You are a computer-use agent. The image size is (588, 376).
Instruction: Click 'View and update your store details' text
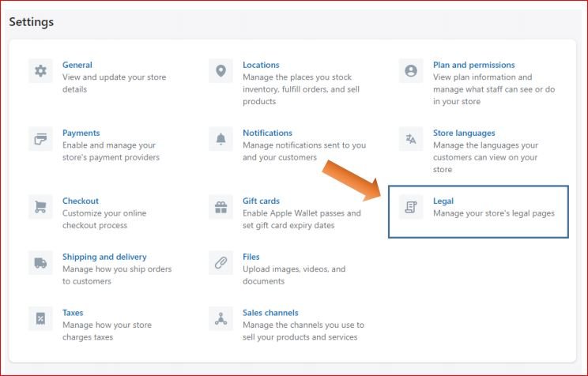click(x=114, y=83)
